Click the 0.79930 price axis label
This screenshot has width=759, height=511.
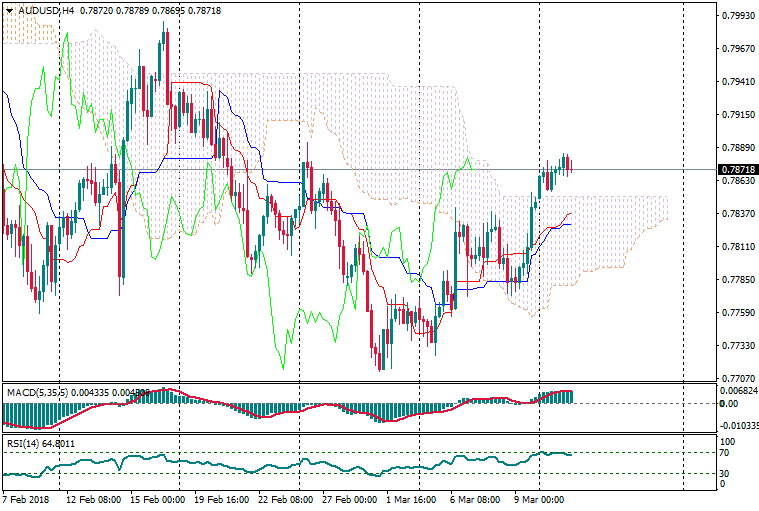point(738,16)
